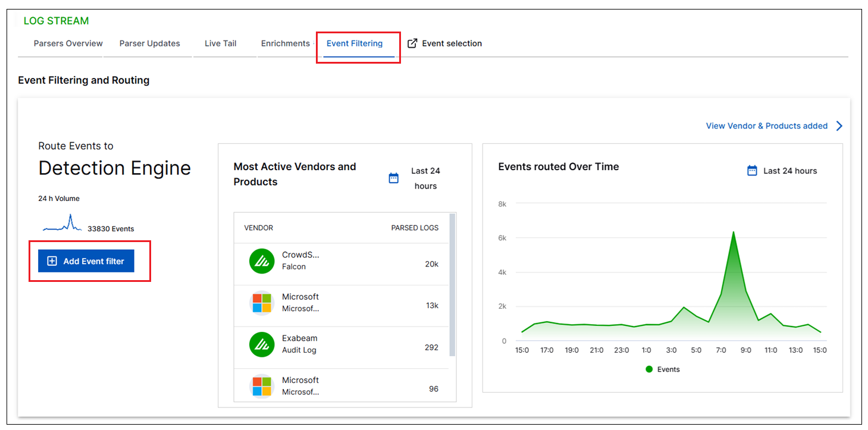
Task: Open the View Vendor & Products added link
Action: pos(766,125)
